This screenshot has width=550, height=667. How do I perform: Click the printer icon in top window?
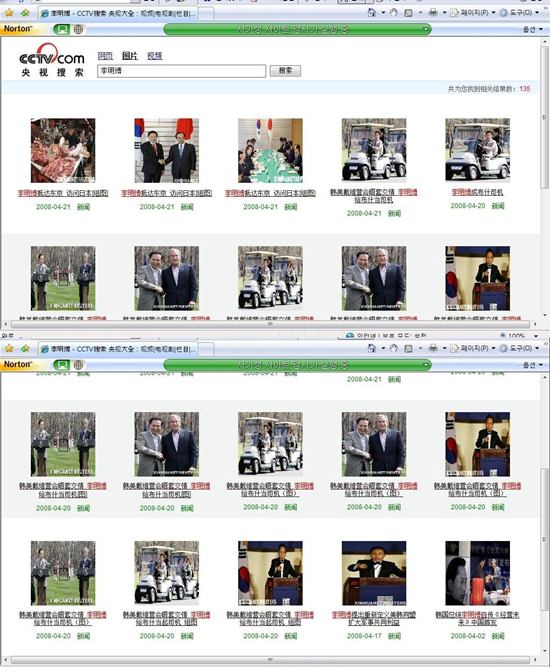pos(433,13)
